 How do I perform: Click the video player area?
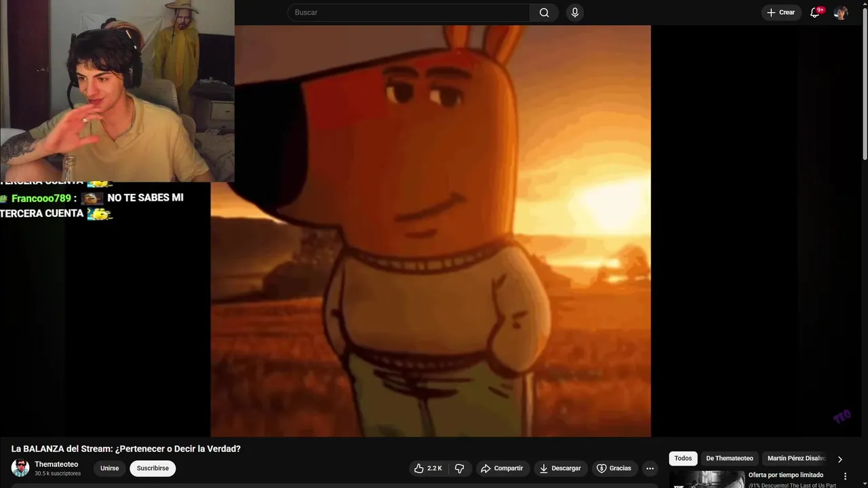[431, 231]
